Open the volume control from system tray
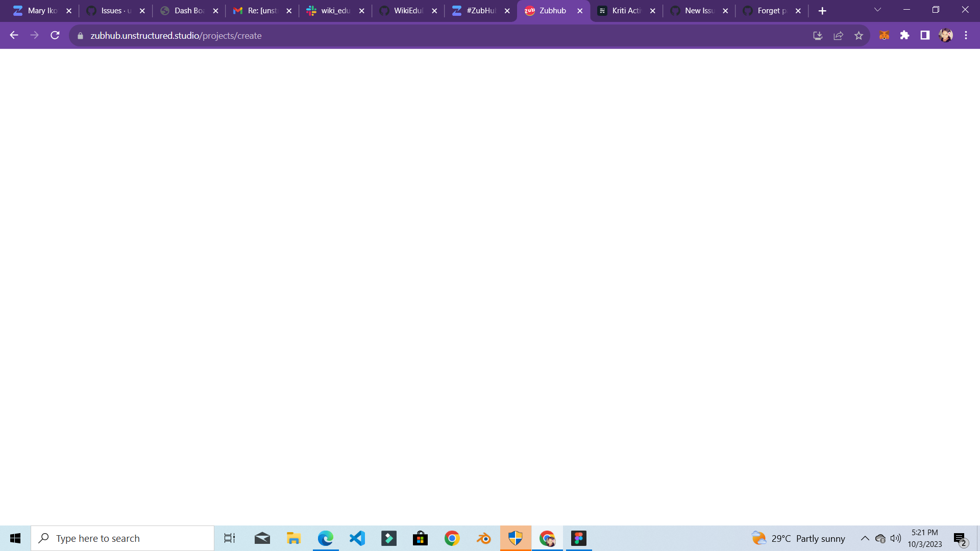Viewport: 980px width, 551px height. [x=896, y=538]
